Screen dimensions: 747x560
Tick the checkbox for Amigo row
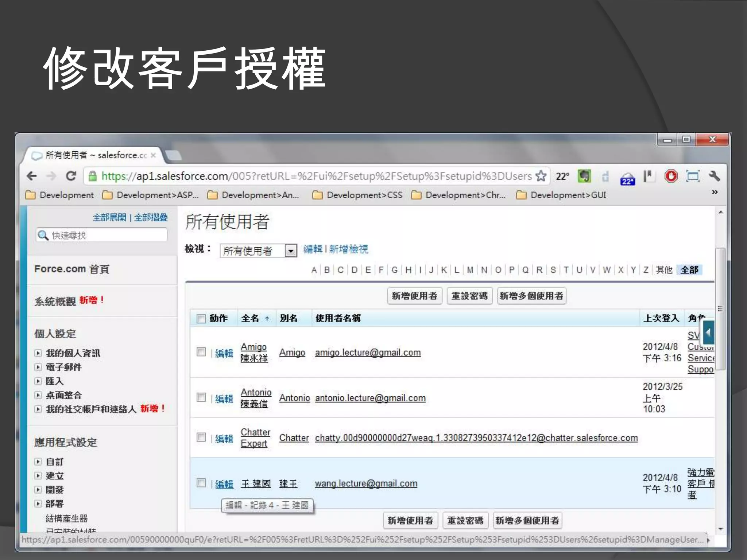tap(201, 351)
